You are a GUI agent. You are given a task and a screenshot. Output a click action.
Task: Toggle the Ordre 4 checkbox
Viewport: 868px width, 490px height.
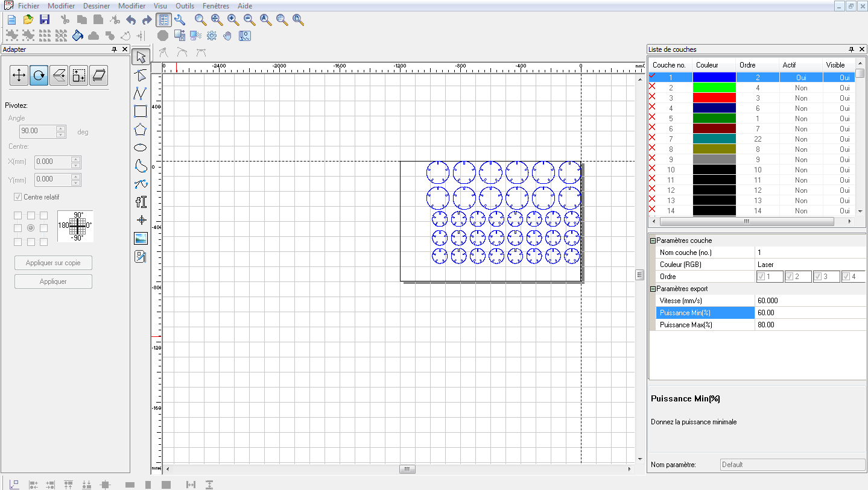click(846, 277)
